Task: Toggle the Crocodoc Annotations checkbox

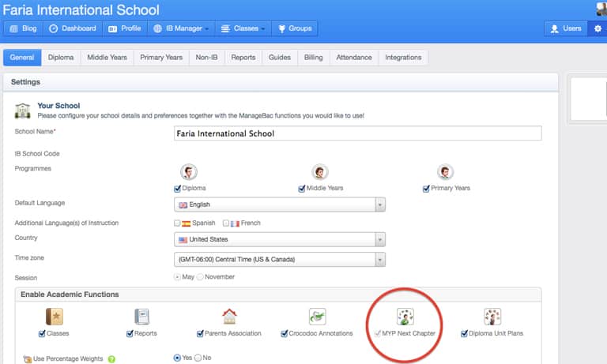Action: click(x=285, y=333)
